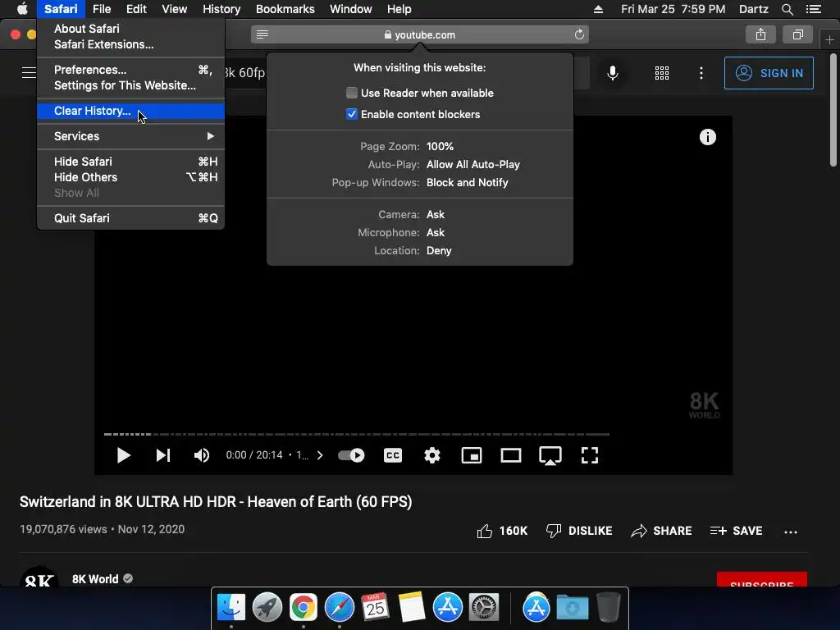Click Safari share toolbar icon
This screenshot has width=840, height=630.
[760, 34]
